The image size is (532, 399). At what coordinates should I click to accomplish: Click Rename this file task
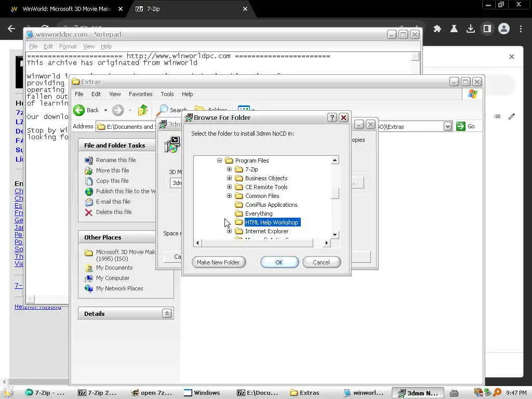click(116, 160)
